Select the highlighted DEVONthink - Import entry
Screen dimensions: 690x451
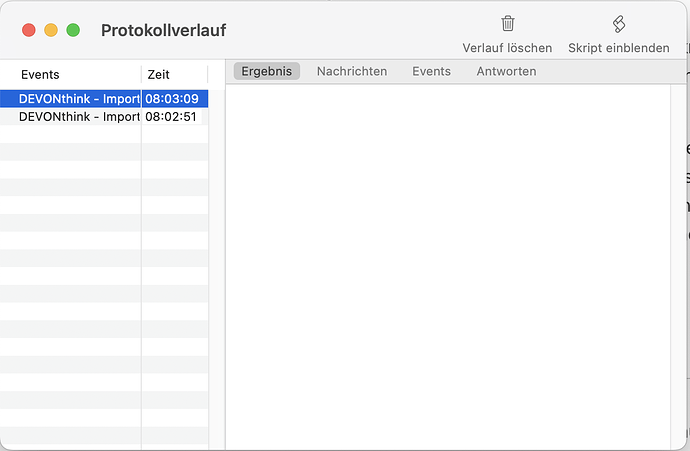[x=78, y=99]
